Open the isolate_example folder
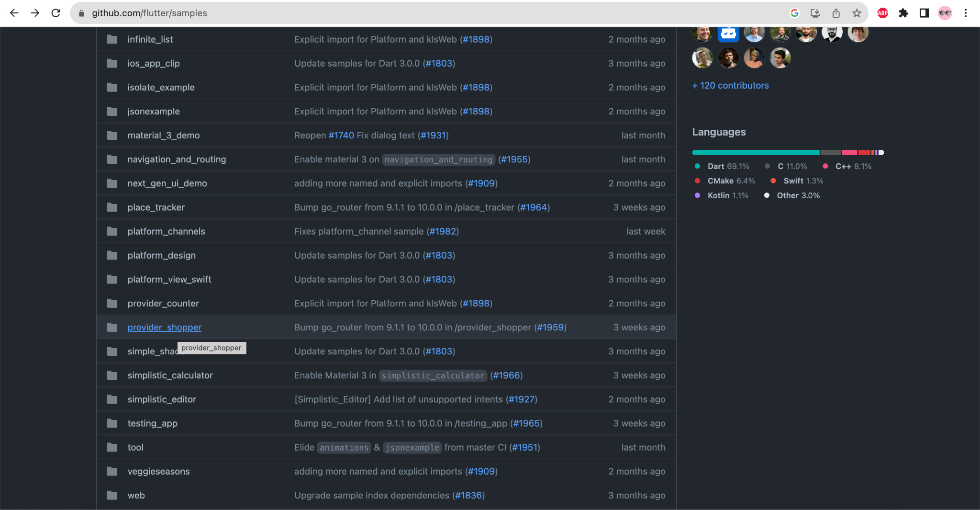980x510 pixels. click(x=161, y=87)
